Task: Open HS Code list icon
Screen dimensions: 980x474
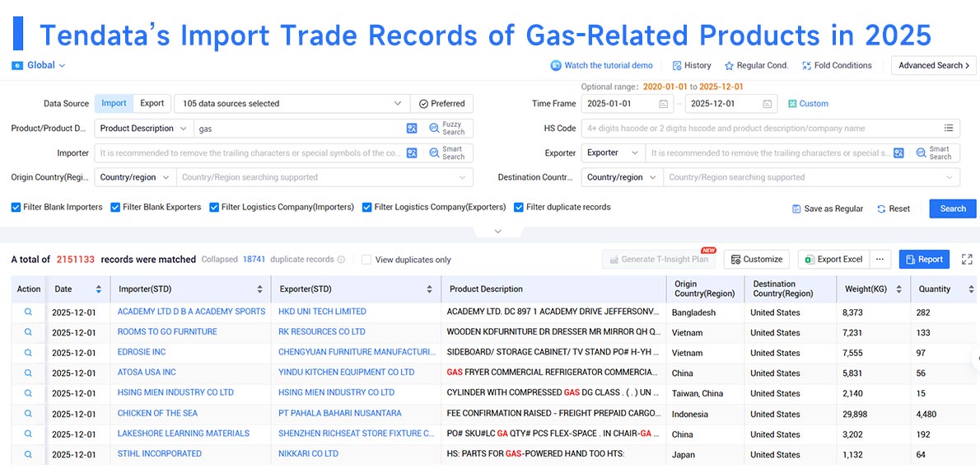Action: pos(949,129)
